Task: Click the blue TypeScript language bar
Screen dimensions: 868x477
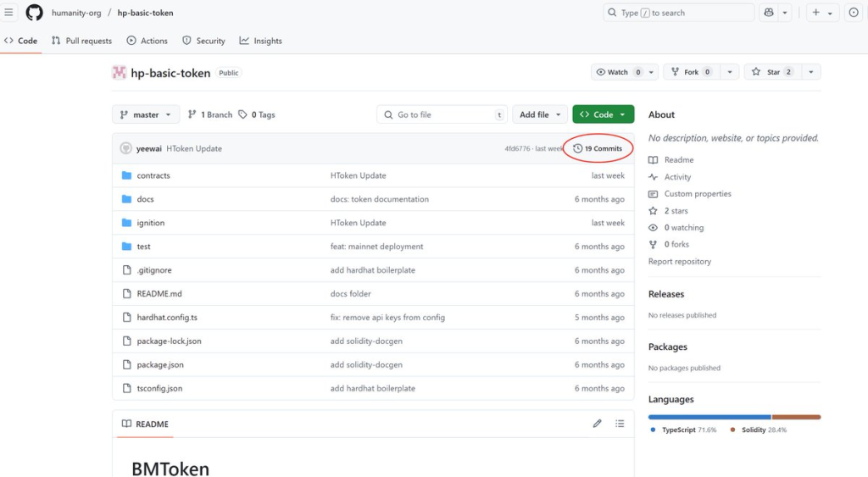Action: [709, 417]
